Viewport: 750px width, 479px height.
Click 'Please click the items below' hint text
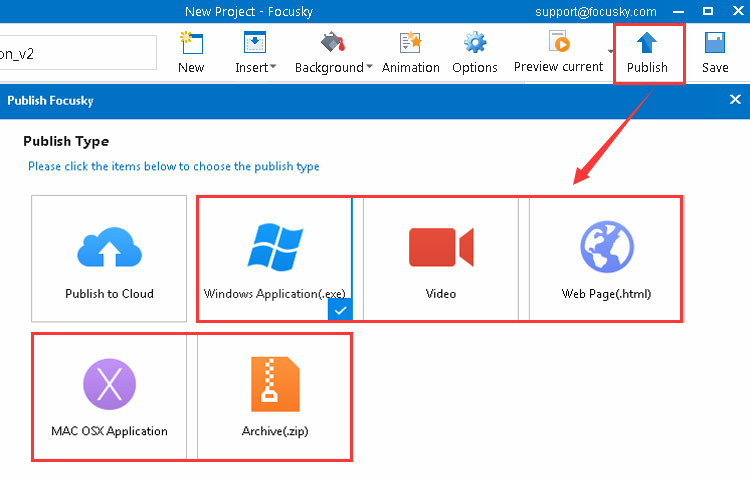click(174, 166)
